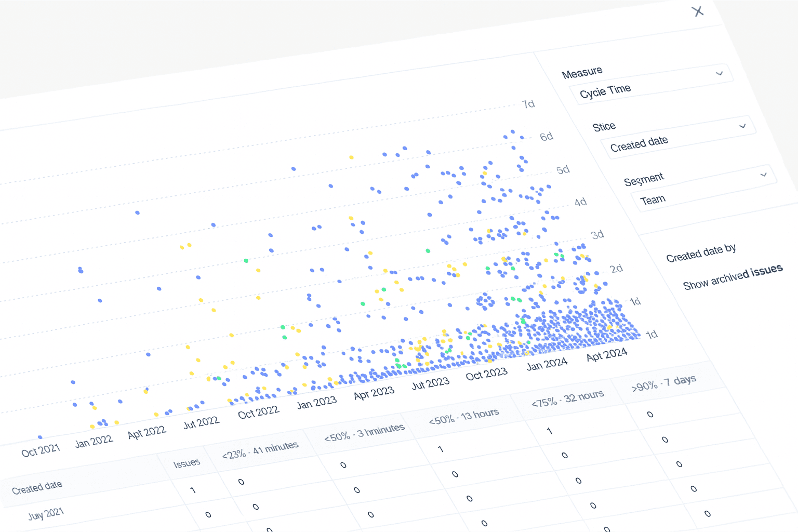
Task: Click the Segment dropdown chevron arrow
Action: (764, 175)
